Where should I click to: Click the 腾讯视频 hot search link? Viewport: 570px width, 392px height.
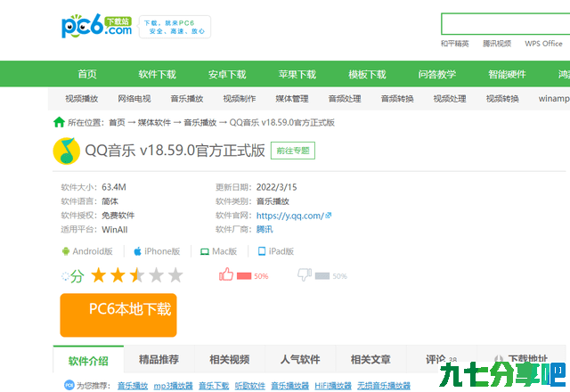coord(497,44)
